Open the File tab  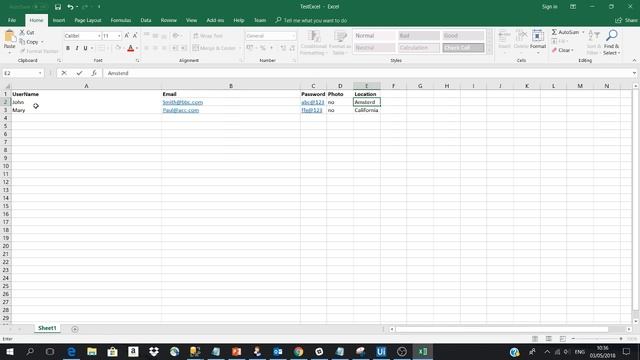[12, 20]
